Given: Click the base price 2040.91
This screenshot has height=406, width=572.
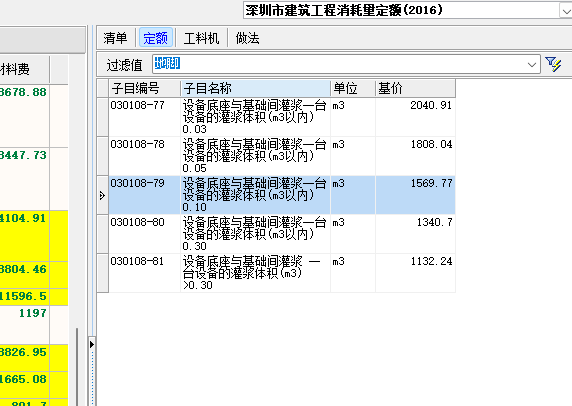Looking at the screenshot, I should 431,105.
